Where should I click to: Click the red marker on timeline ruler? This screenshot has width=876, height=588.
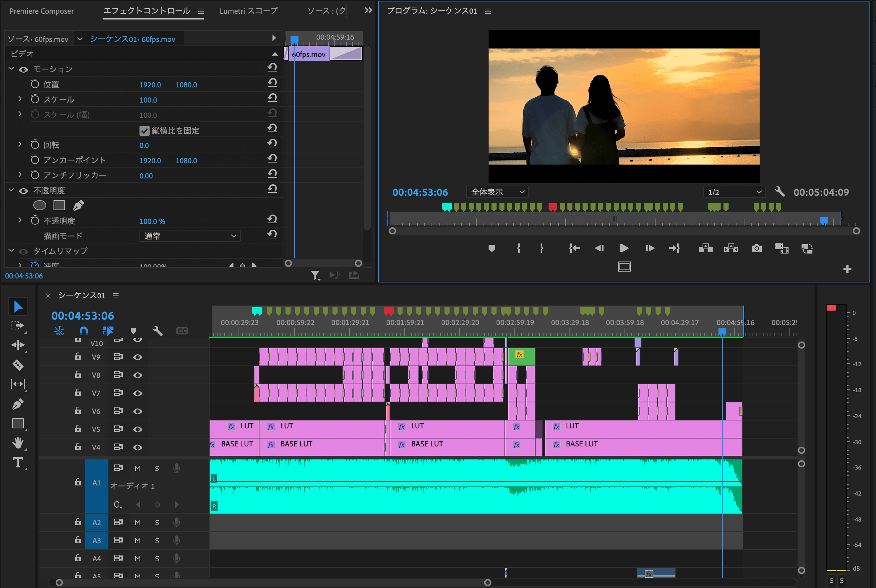[x=388, y=311]
